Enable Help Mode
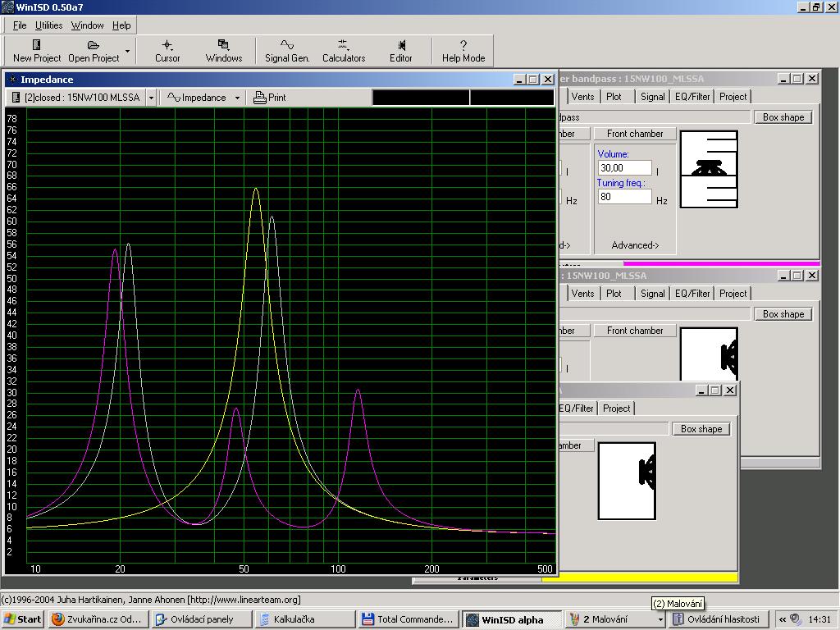 tap(463, 46)
